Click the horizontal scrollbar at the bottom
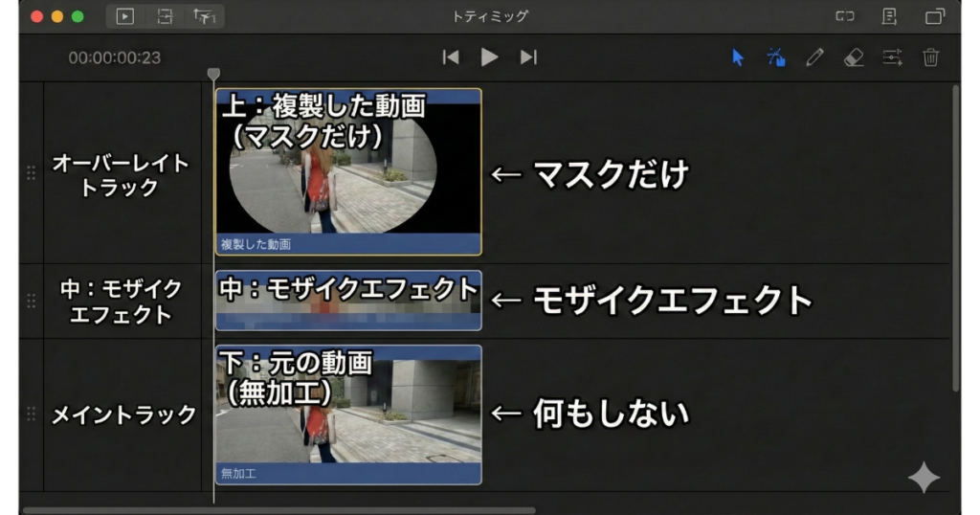980x515 pixels. [278, 510]
